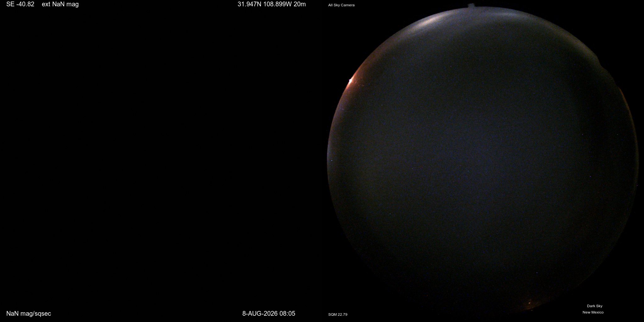The width and height of the screenshot is (644, 322).
Task: Click the "NaN mag/sqsec" brightness reading
Action: click(29, 314)
